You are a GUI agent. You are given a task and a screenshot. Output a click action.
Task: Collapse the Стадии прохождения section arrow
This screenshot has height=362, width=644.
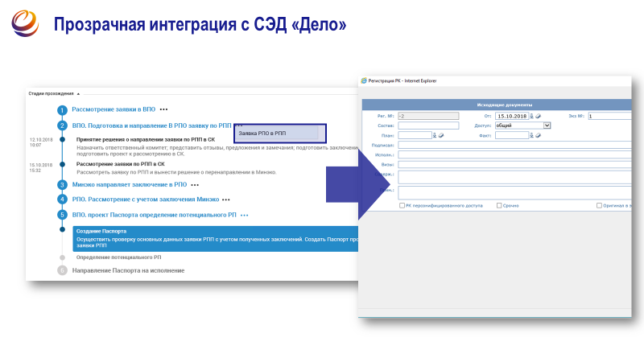point(78,94)
